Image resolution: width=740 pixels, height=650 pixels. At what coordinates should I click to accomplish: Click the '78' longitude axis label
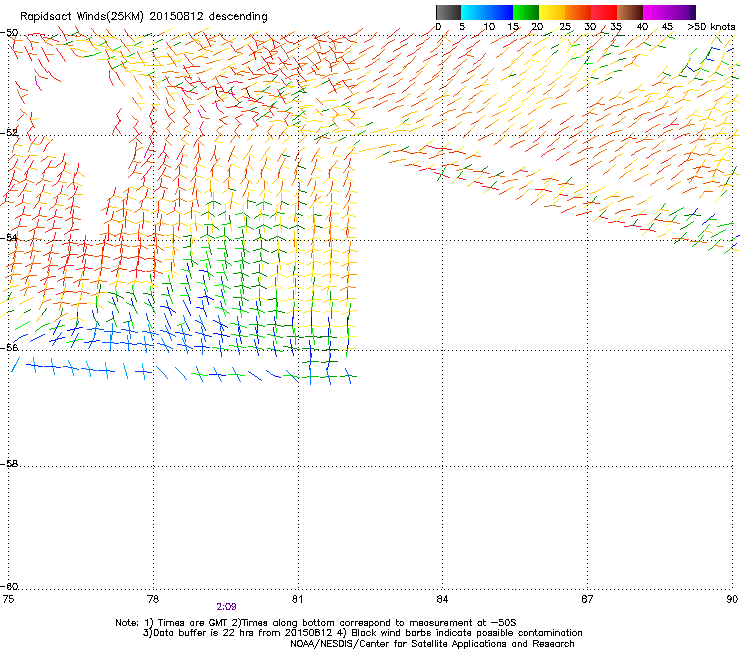153,599
